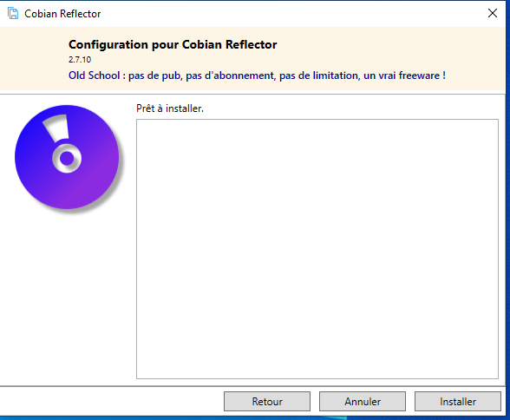Click the Cobian Reflector floppy icon in title bar

[13, 14]
